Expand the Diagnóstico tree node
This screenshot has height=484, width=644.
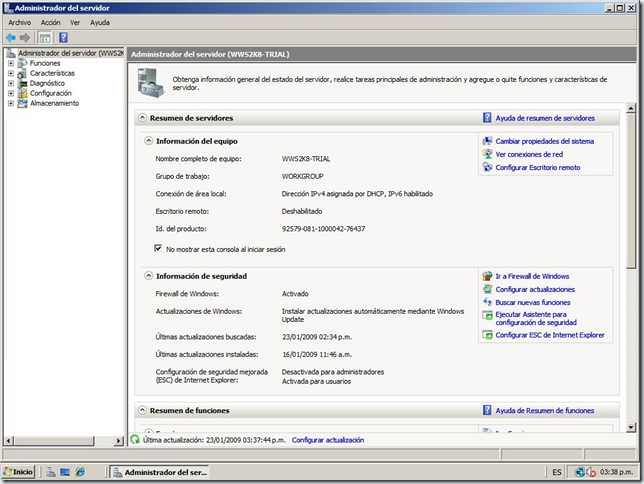(11, 83)
